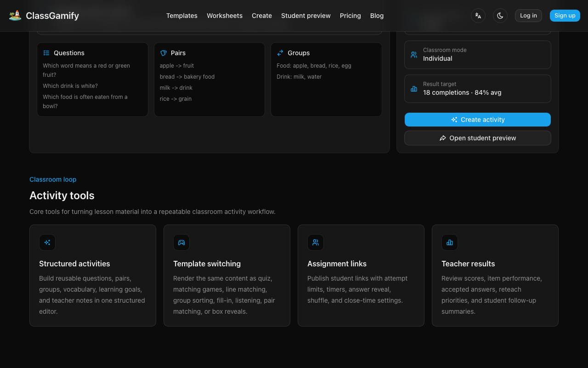This screenshot has height=368, width=588.
Task: Select the question about red or green fruit
Action: (x=86, y=70)
